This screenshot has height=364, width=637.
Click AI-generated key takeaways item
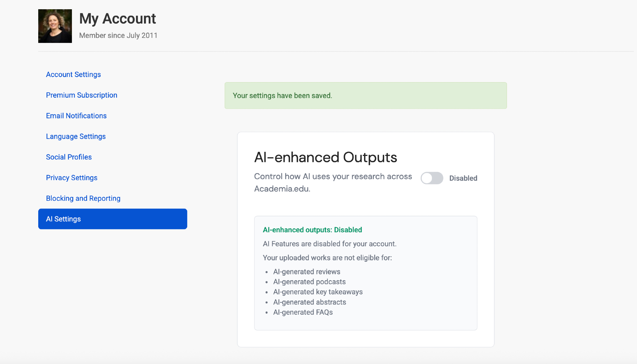pyautogui.click(x=318, y=292)
